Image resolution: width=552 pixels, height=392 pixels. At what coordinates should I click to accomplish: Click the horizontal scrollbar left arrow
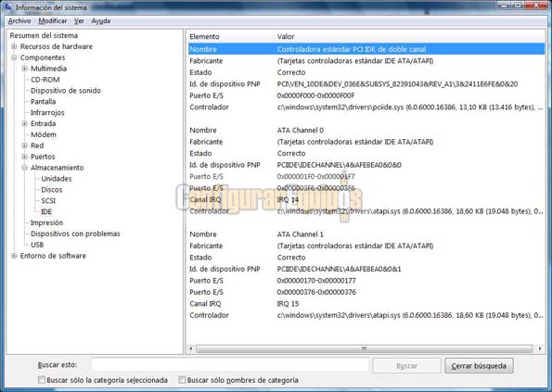[x=191, y=348]
